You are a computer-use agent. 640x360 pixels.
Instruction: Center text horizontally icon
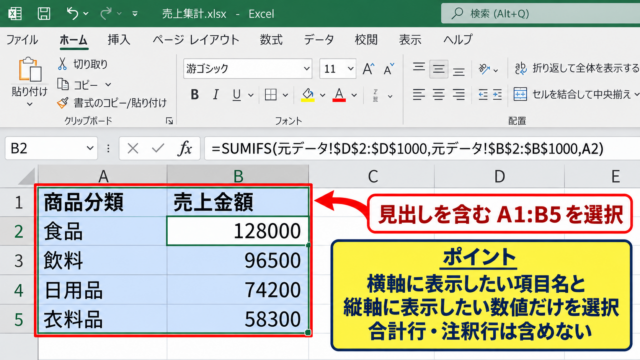(x=438, y=95)
